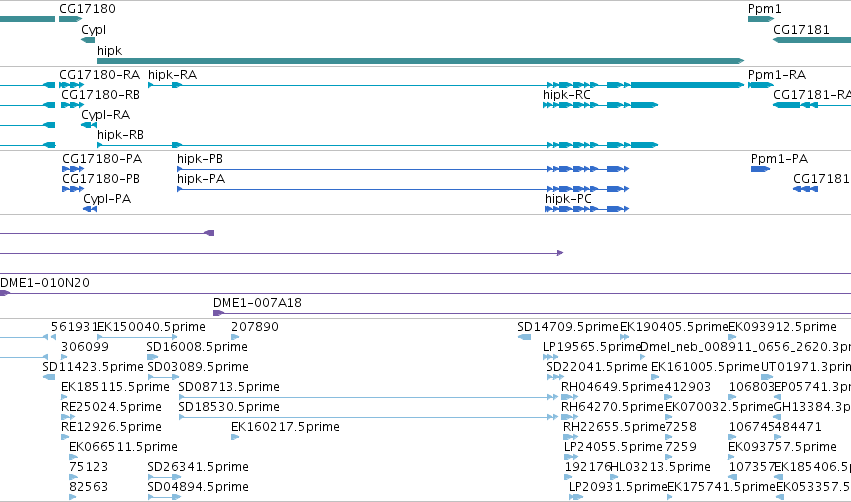Select the RH04649.5prime EST label
This screenshot has width=851, height=502.
(x=612, y=387)
